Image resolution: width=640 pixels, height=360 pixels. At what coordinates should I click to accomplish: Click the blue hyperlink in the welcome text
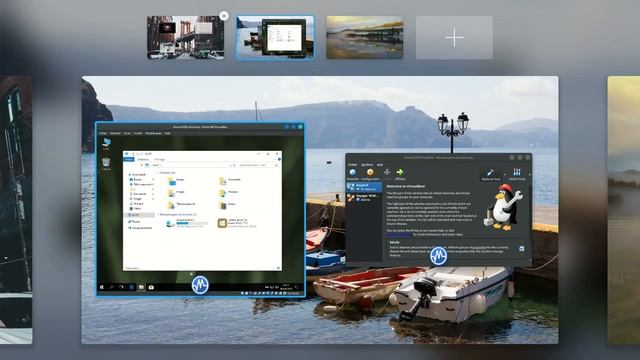point(399,235)
